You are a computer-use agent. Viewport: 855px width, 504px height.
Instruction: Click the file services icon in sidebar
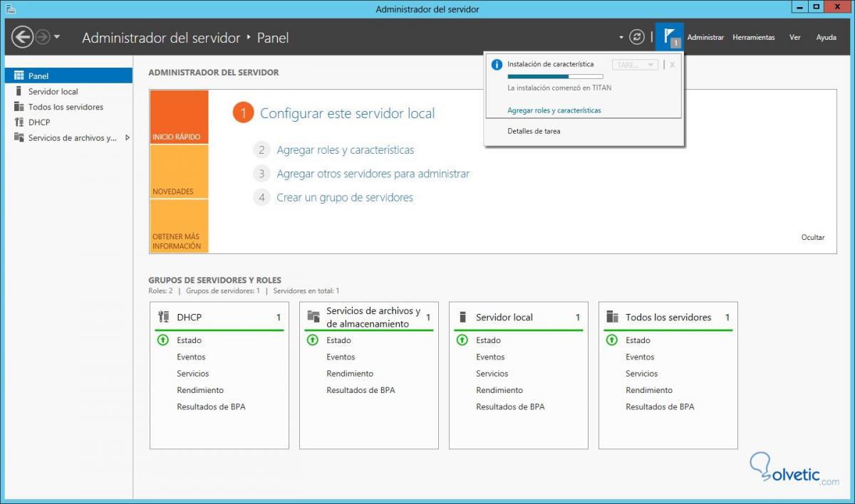click(19, 138)
